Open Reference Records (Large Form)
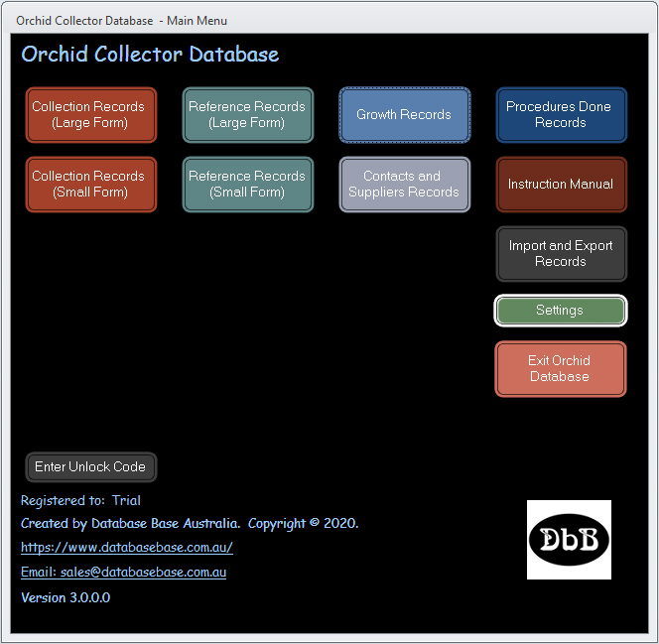The image size is (659, 644). [x=248, y=115]
